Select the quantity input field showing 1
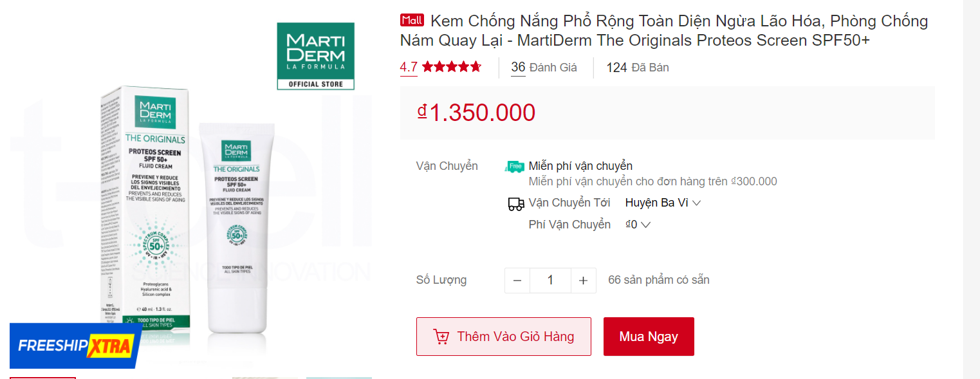Viewport: 980px width, 379px height. [x=550, y=280]
